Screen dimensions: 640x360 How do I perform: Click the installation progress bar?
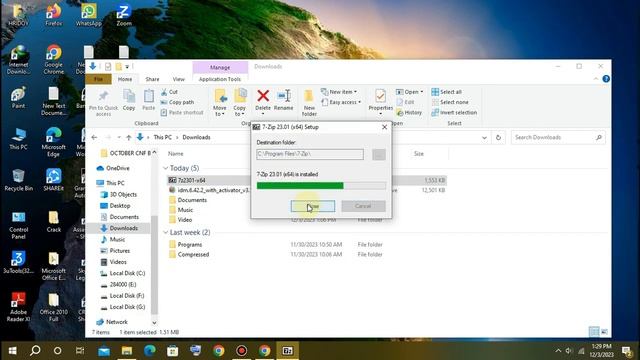pyautogui.click(x=321, y=186)
